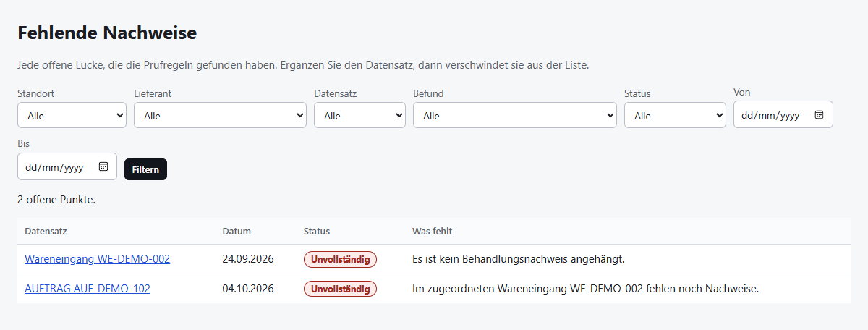This screenshot has width=868, height=330.
Task: Focus the Bis date input field
Action: tap(67, 166)
